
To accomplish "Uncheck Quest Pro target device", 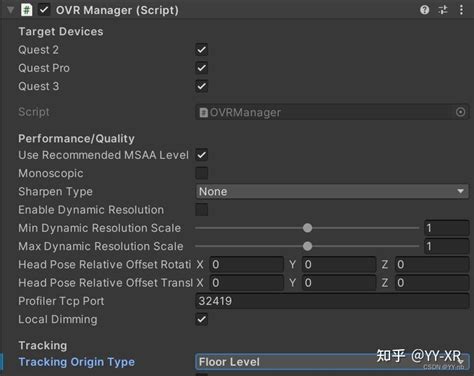I will click(202, 68).
